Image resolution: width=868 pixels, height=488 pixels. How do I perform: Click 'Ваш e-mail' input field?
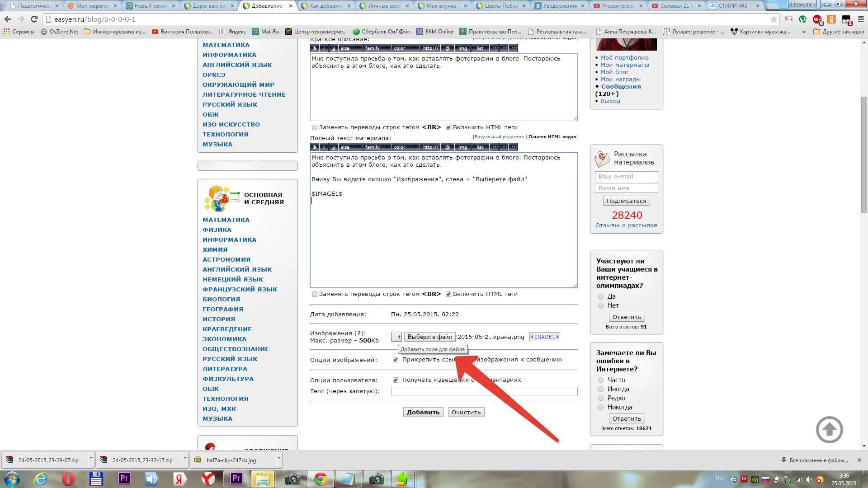pos(626,177)
